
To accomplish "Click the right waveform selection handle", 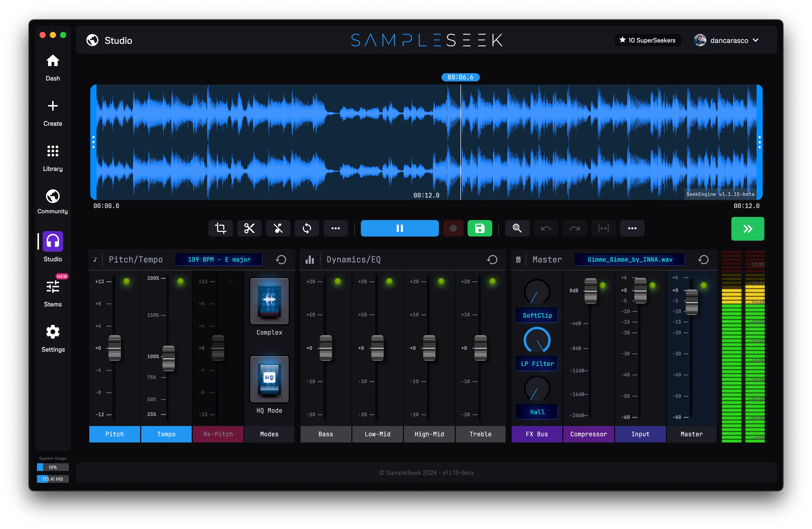I will coord(759,142).
